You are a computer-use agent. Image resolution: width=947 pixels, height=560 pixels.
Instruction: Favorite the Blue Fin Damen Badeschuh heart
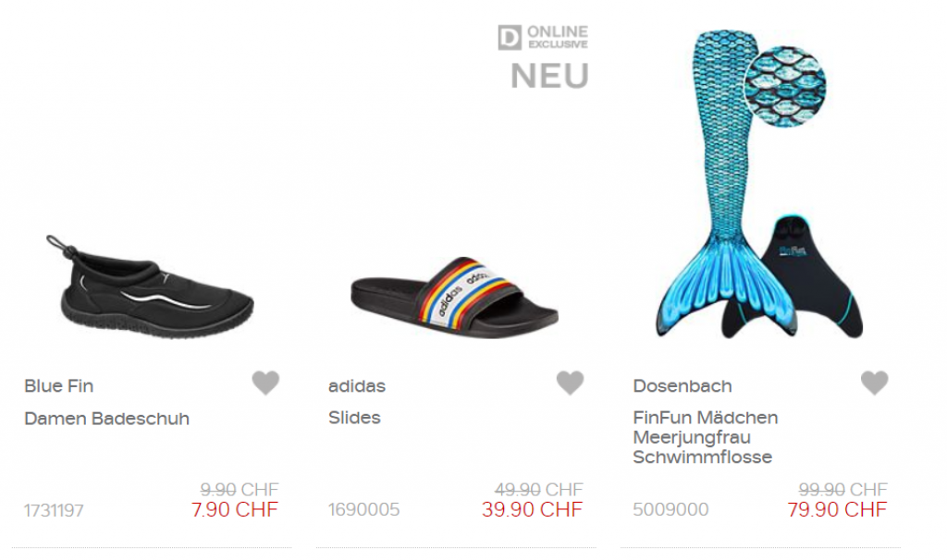tap(265, 383)
